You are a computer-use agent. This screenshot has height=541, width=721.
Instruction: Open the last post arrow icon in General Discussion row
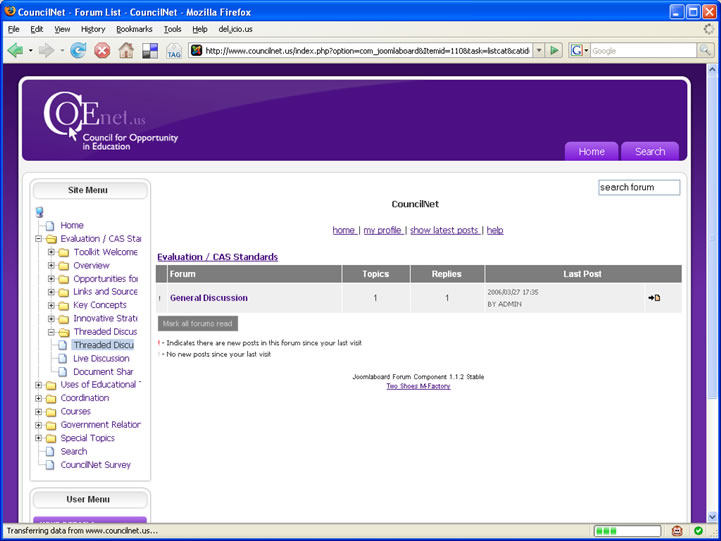(x=654, y=298)
